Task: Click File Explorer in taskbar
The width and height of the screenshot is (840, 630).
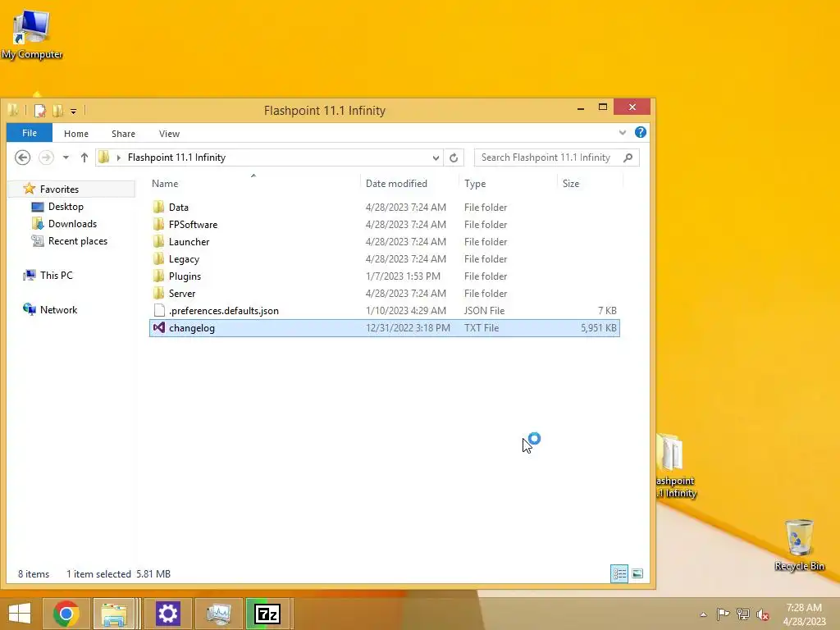Action: pos(114,614)
